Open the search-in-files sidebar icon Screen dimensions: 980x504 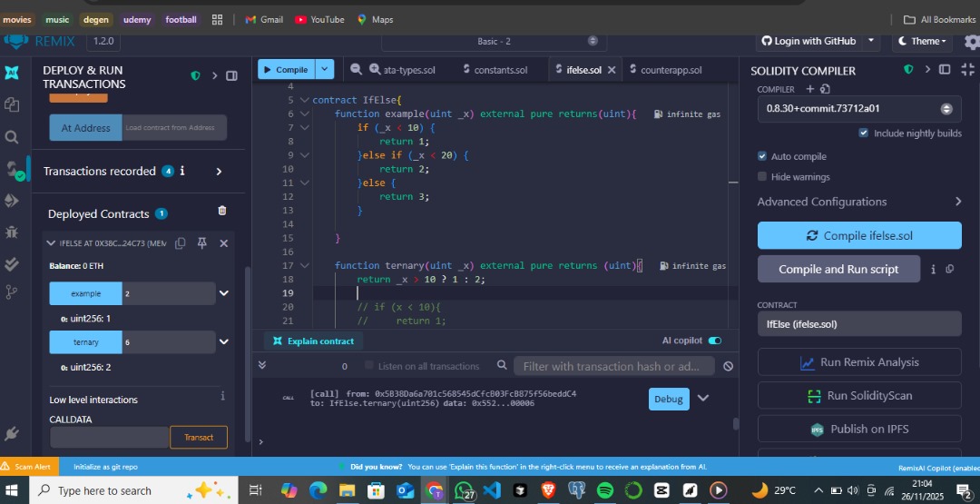tap(12, 137)
